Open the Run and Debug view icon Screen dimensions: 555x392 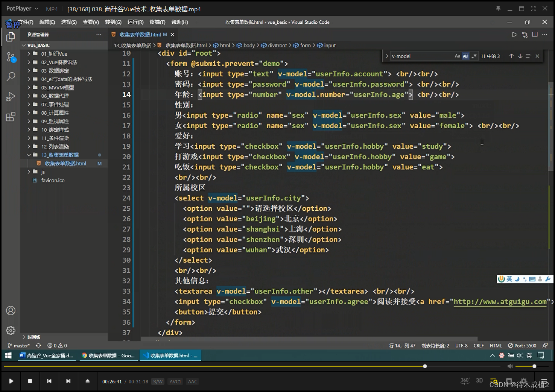[11, 97]
